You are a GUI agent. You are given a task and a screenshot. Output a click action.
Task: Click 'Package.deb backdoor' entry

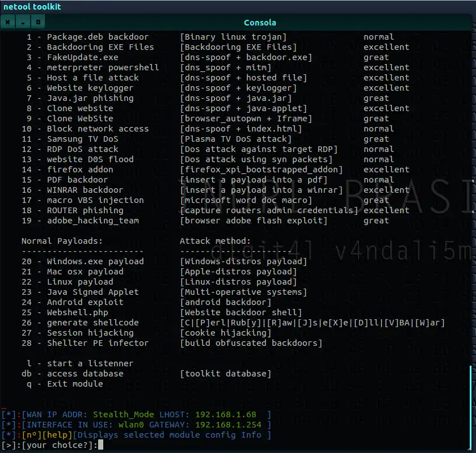pyautogui.click(x=98, y=37)
